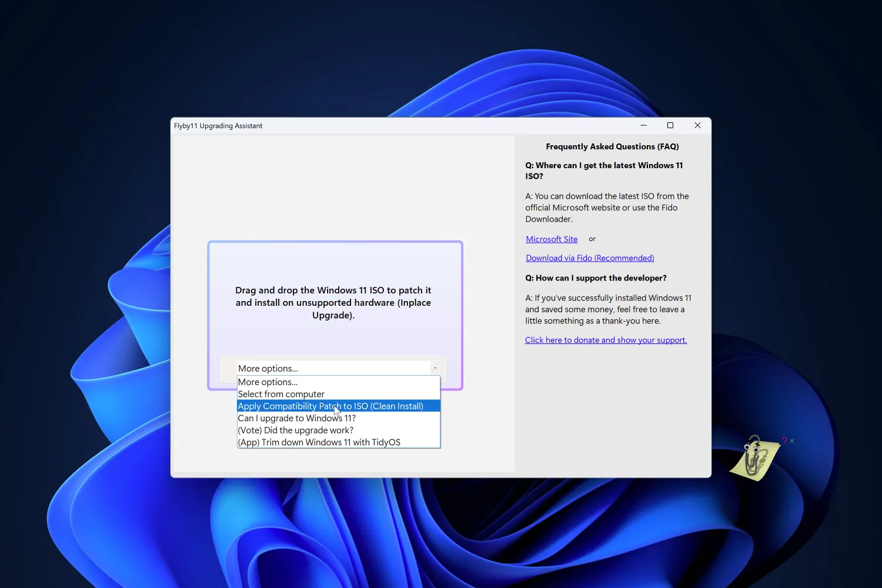Screen dimensions: 882x588
Task: Click the answer starting 'If you've successfully installed'
Action: click(608, 309)
